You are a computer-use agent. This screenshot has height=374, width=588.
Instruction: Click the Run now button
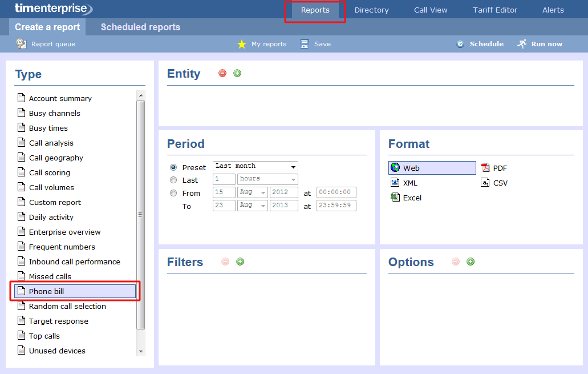[x=540, y=44]
